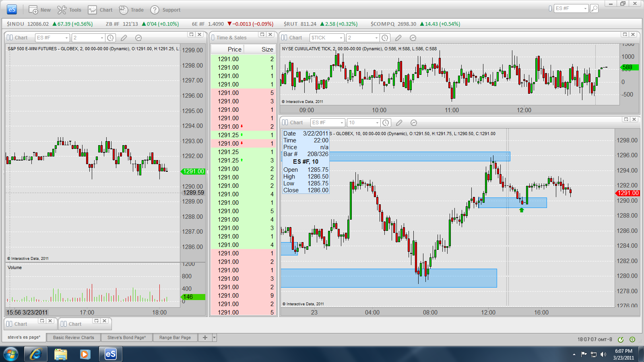Open Windows Explorer folder in taskbar

(61, 354)
